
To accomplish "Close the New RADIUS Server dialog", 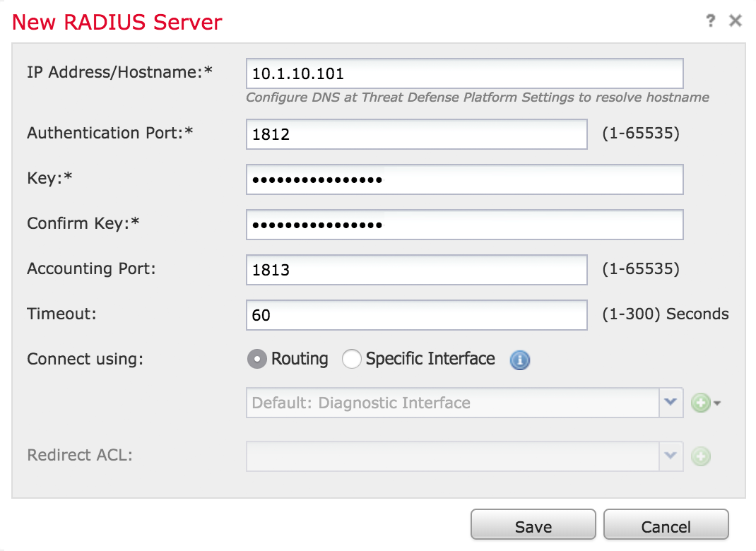I will 736,20.
